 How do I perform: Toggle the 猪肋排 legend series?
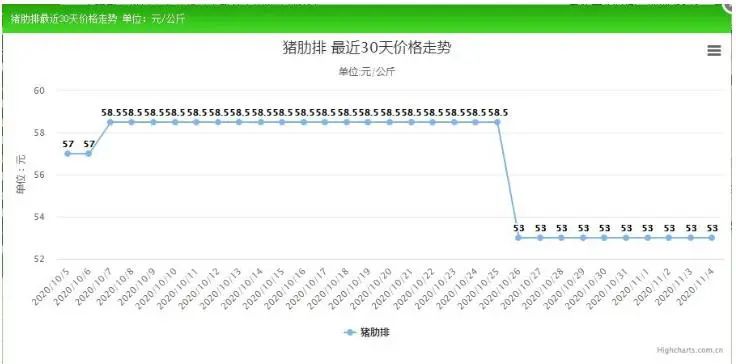(x=367, y=333)
